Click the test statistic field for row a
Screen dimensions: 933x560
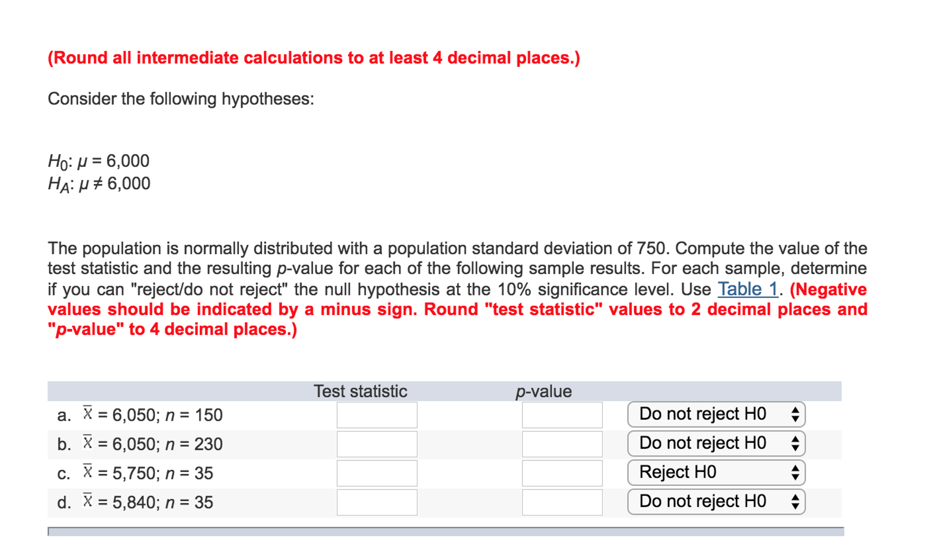377,415
